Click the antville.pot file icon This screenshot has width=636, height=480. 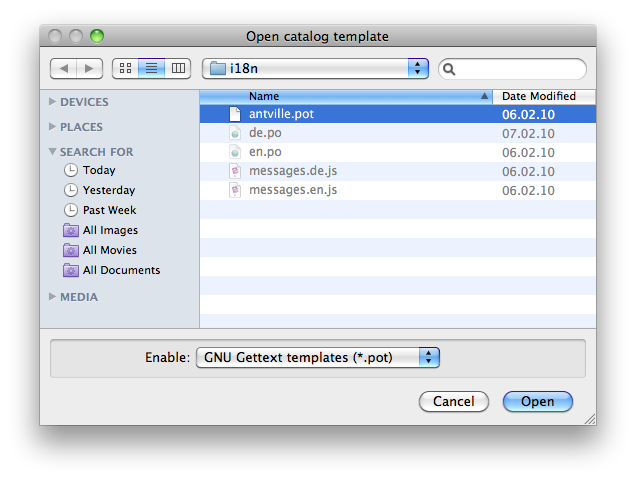point(235,114)
